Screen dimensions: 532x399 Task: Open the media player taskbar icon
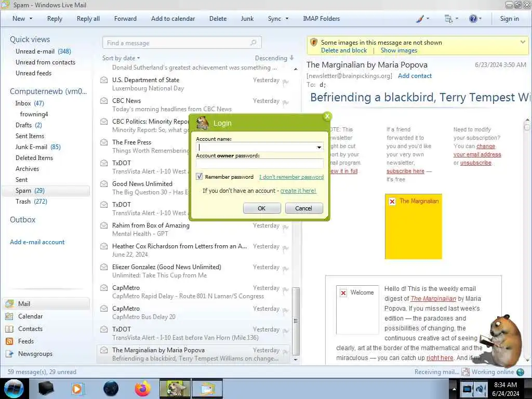pos(77,389)
